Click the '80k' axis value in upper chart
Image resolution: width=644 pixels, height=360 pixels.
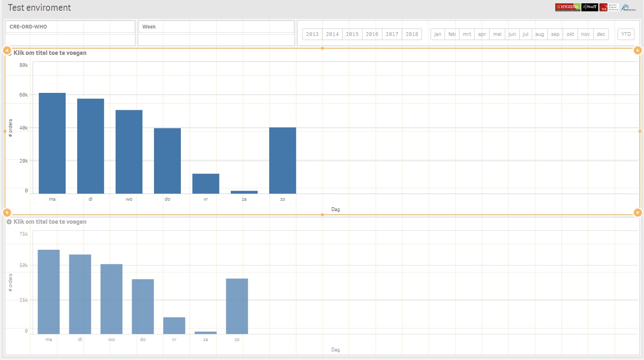point(24,65)
